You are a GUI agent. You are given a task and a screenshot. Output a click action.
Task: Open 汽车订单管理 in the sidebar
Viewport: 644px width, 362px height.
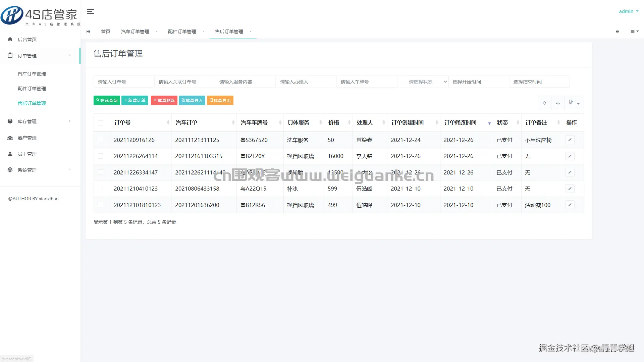click(32, 74)
